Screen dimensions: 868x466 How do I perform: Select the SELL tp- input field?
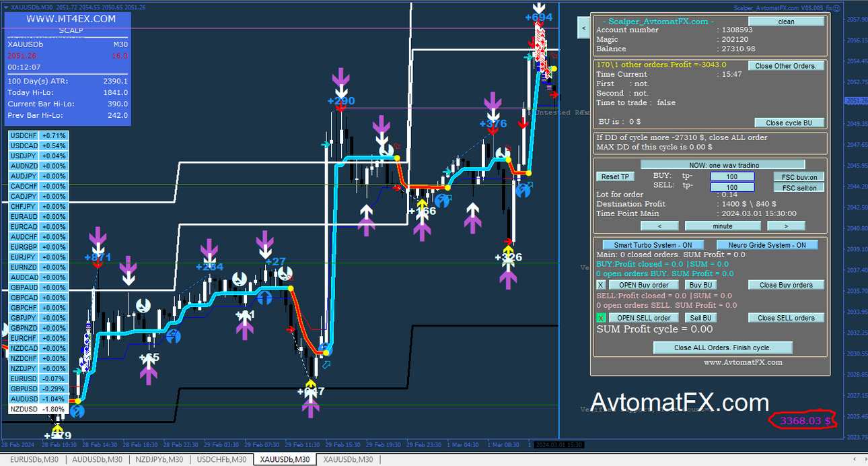click(732, 187)
